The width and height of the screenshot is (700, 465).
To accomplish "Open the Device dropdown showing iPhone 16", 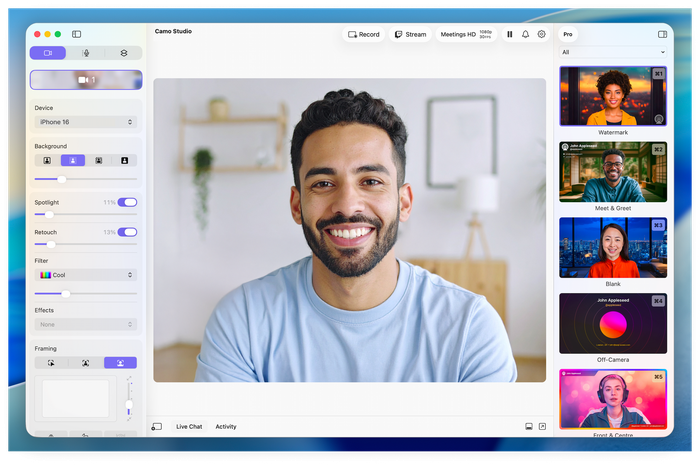I will (86, 122).
